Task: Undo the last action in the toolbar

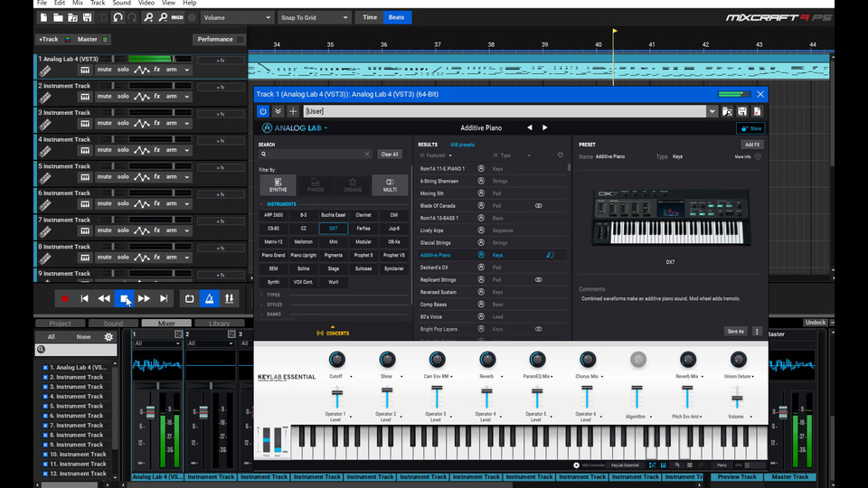Action: click(118, 18)
